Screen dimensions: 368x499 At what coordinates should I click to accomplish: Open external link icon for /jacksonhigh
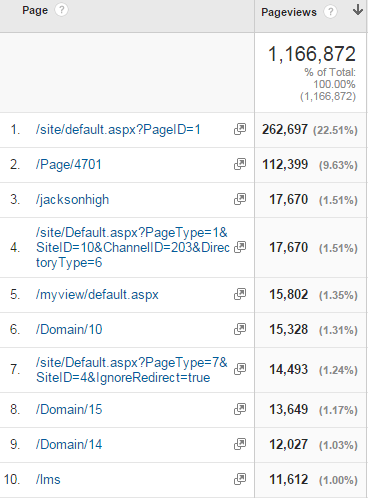[240, 199]
